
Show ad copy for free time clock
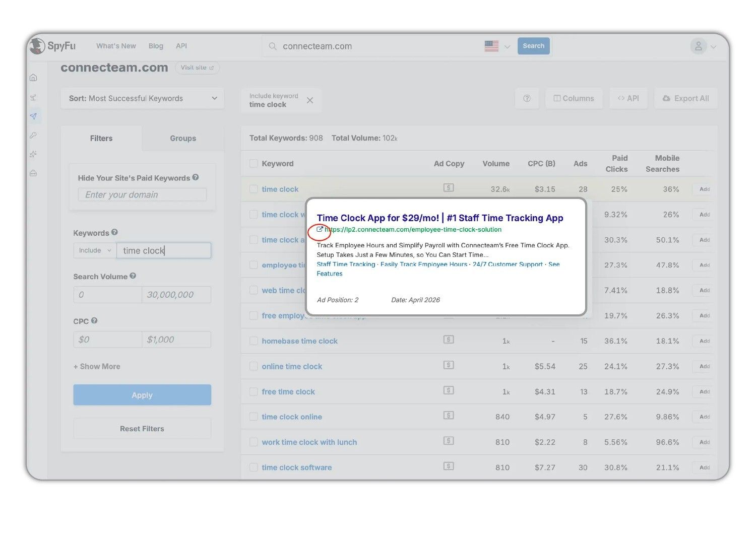pos(449,390)
